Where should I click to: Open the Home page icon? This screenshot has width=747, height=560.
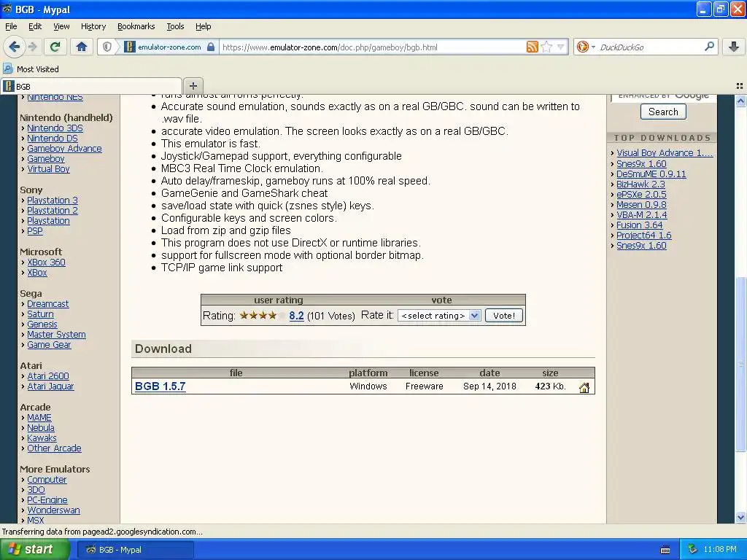[82, 47]
